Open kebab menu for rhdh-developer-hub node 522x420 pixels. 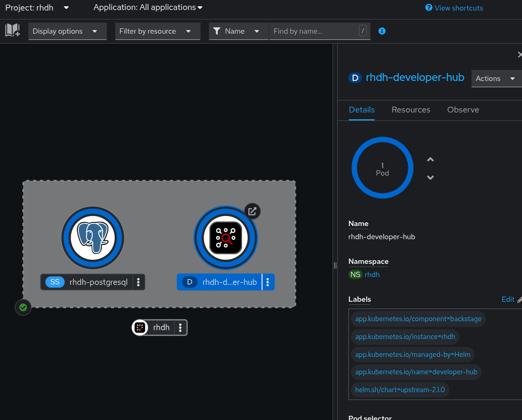pos(268,282)
